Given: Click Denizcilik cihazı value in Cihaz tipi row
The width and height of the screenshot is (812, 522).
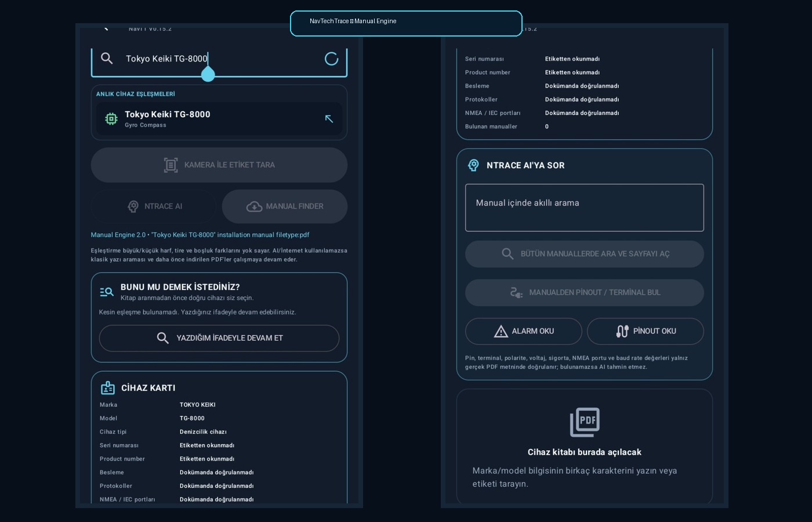Looking at the screenshot, I should (203, 432).
